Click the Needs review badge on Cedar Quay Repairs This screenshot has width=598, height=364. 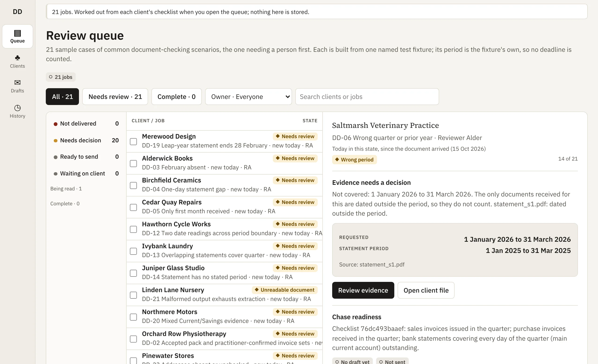[295, 202]
